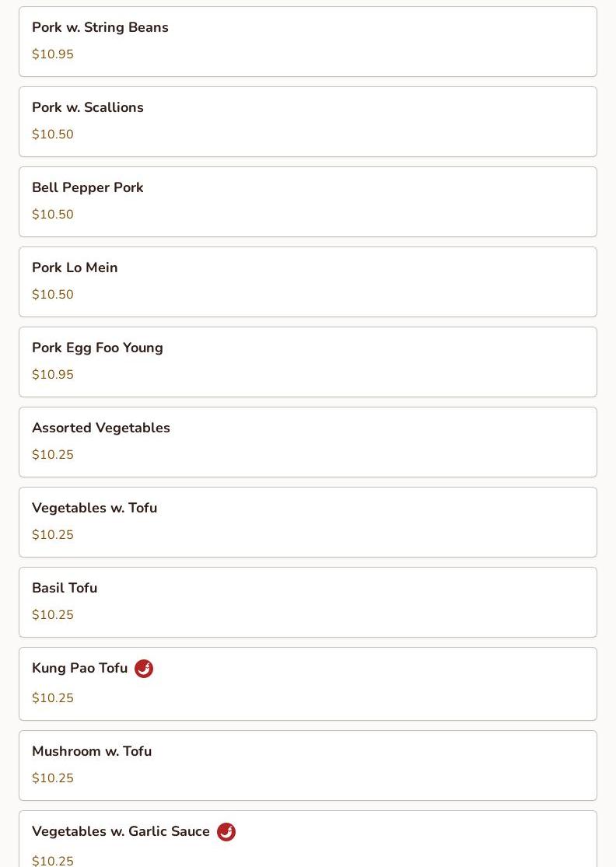Screen dimensions: 616x867
Task: Open the Vegetables w. Tofu item
Action: coord(308,523)
